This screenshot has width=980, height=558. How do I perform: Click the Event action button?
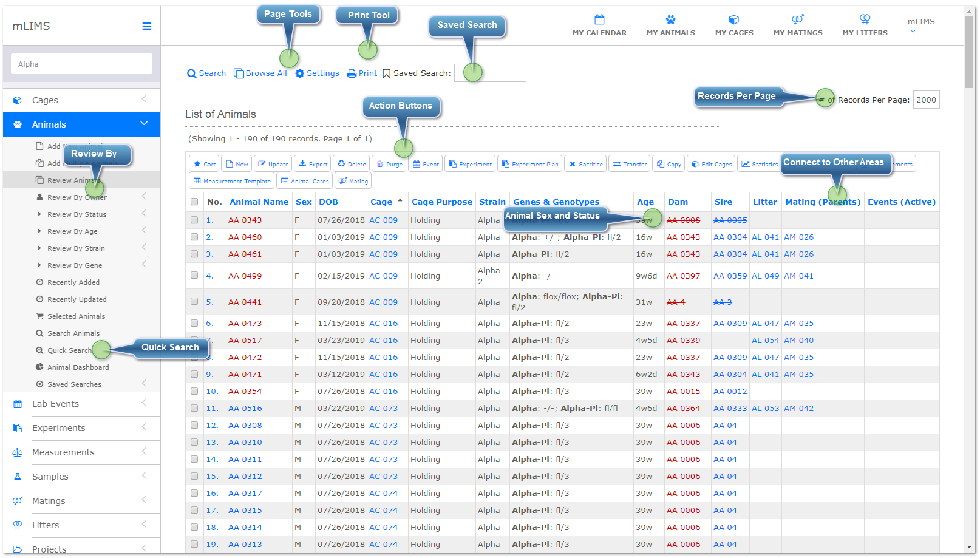click(x=426, y=164)
